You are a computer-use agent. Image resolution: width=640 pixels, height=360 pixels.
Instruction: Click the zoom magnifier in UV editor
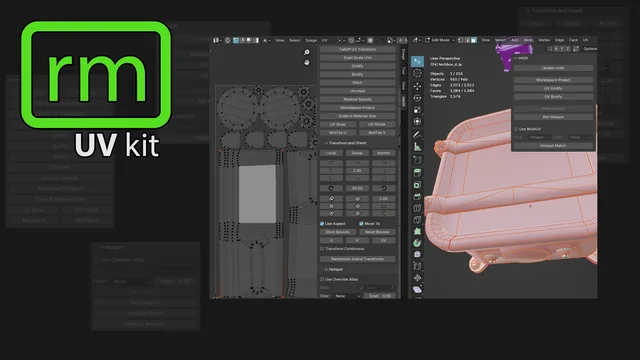(x=307, y=52)
